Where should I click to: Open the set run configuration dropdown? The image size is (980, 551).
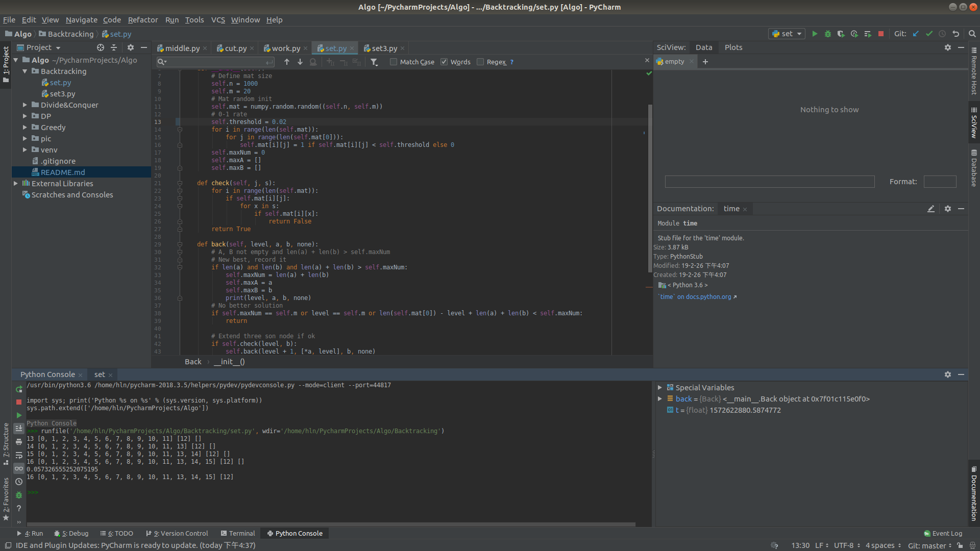[x=787, y=34]
